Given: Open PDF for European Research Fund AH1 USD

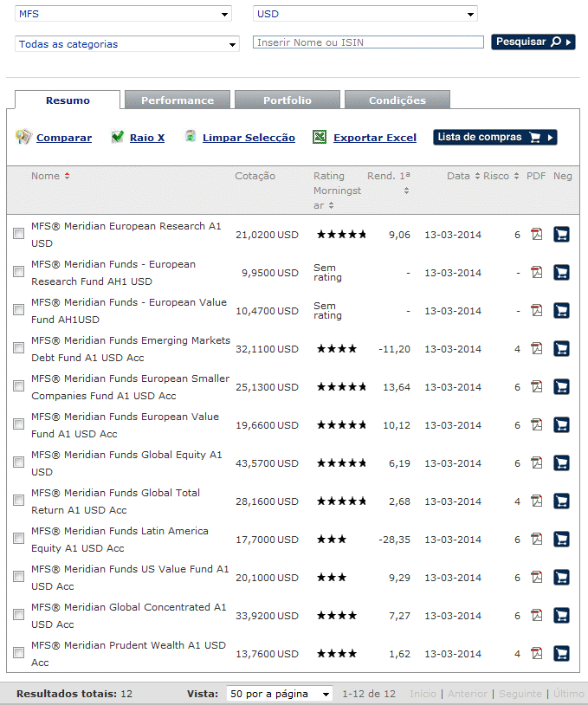Looking at the screenshot, I should (x=536, y=273).
